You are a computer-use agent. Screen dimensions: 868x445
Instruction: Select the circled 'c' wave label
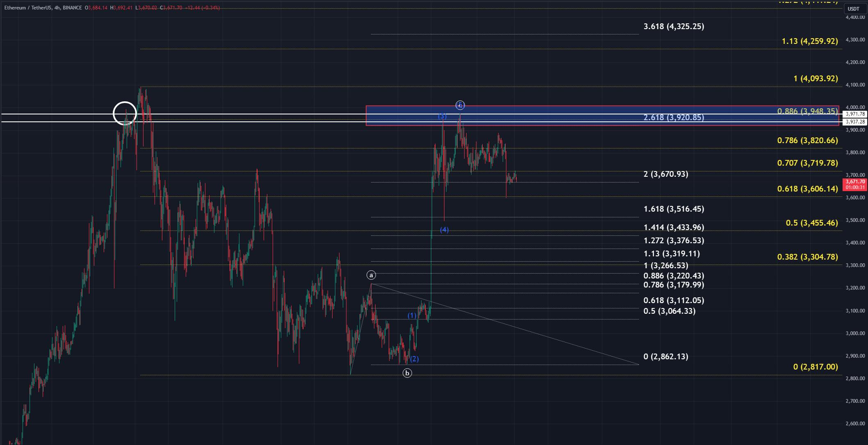pos(460,105)
